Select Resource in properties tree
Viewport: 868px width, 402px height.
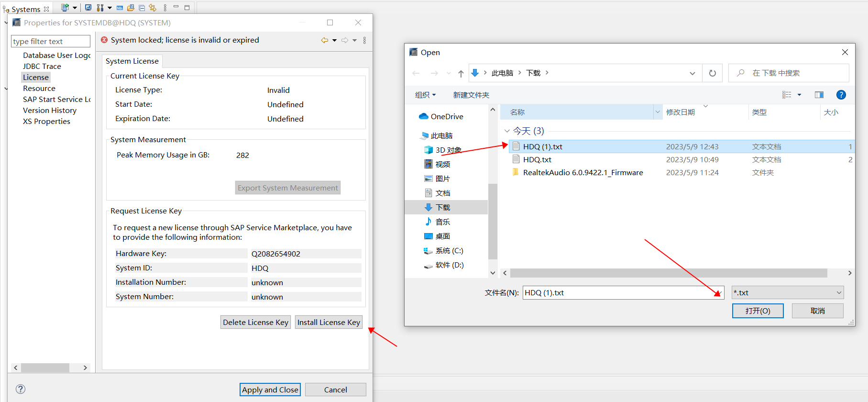point(39,88)
